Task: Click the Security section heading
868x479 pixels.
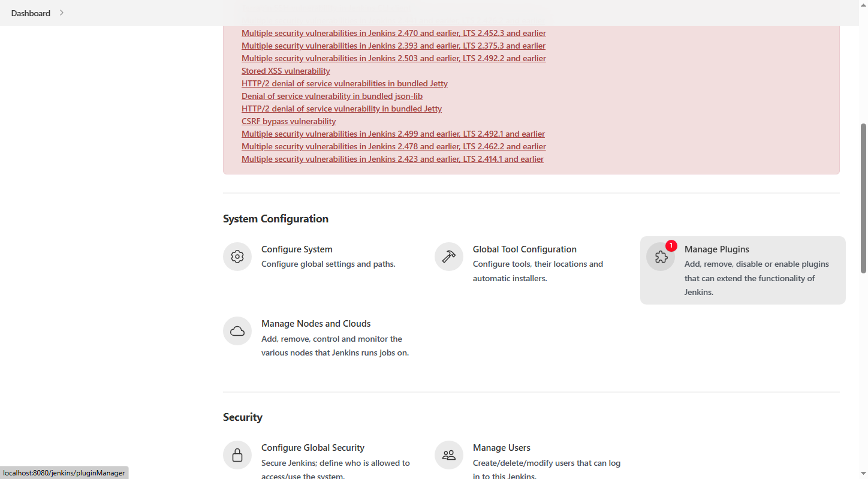Action: 243,417
